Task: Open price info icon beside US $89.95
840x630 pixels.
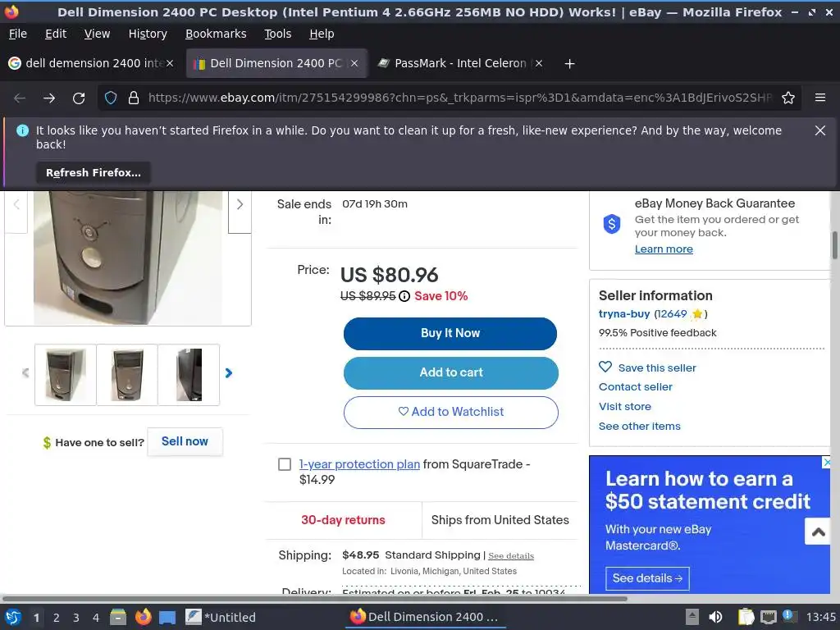Action: [x=404, y=296]
